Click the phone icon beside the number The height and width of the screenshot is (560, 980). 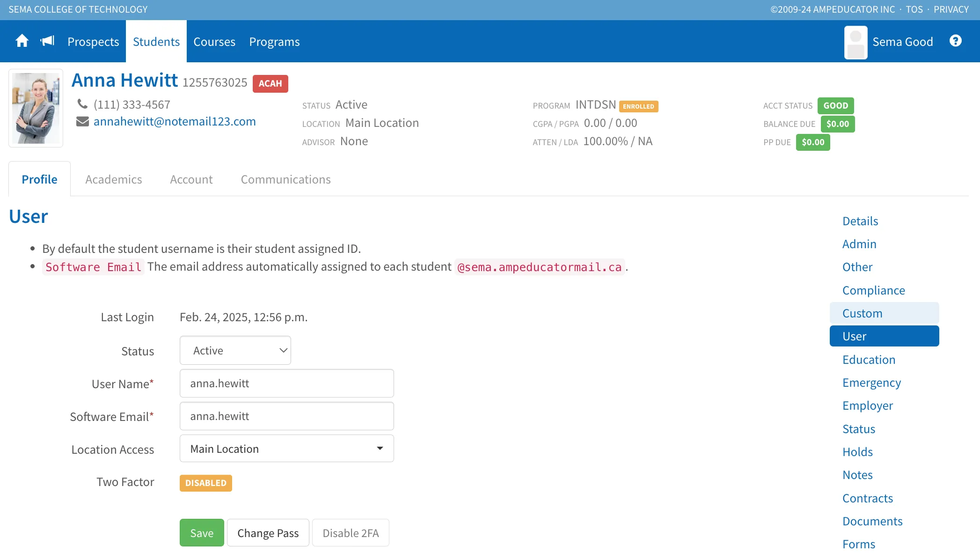(82, 104)
